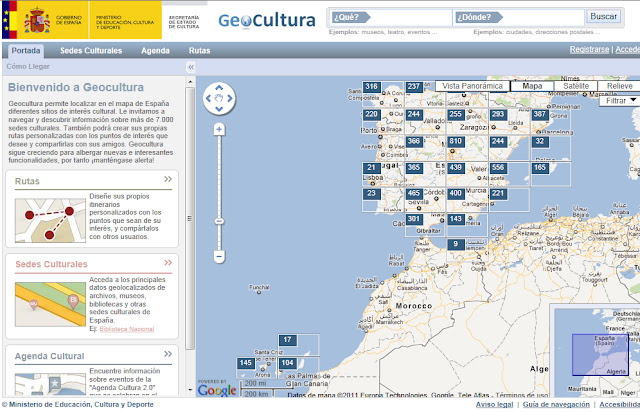Open the 465 cluster marker near Sevilla
The image size is (640, 412).
(x=413, y=193)
